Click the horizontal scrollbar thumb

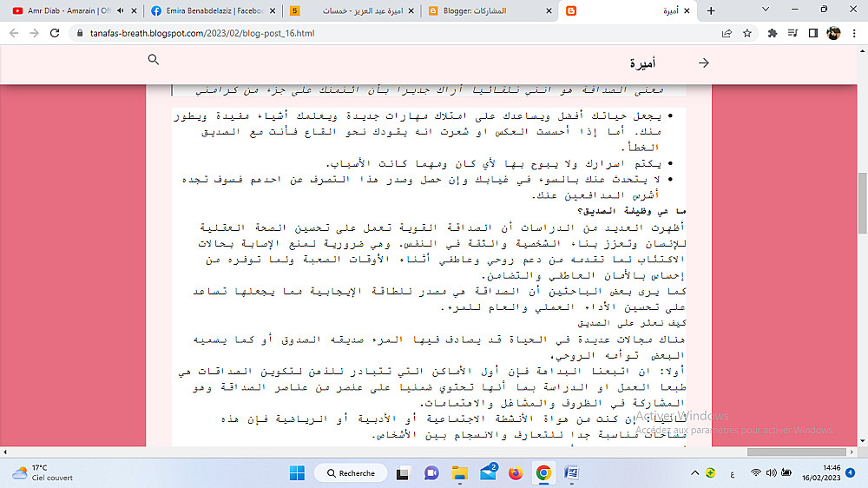click(797, 452)
